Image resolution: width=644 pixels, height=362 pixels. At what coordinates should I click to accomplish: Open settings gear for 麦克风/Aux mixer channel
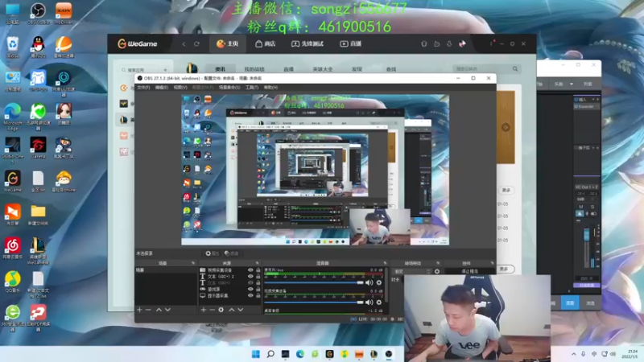[x=379, y=282]
